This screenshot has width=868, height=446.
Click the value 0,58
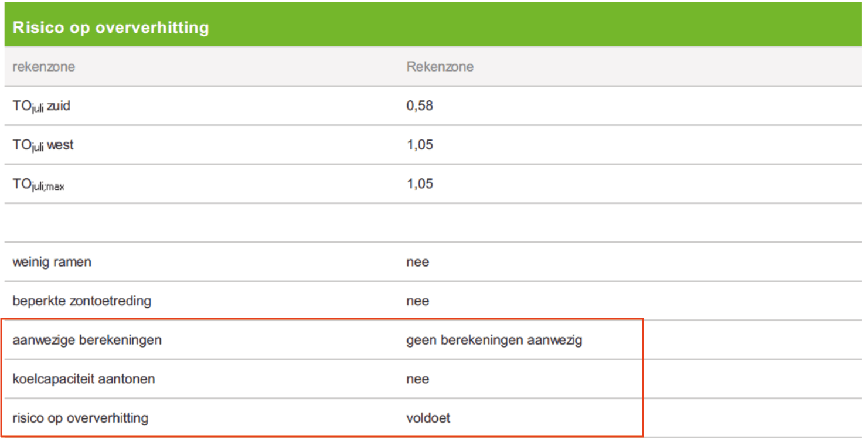pos(420,106)
